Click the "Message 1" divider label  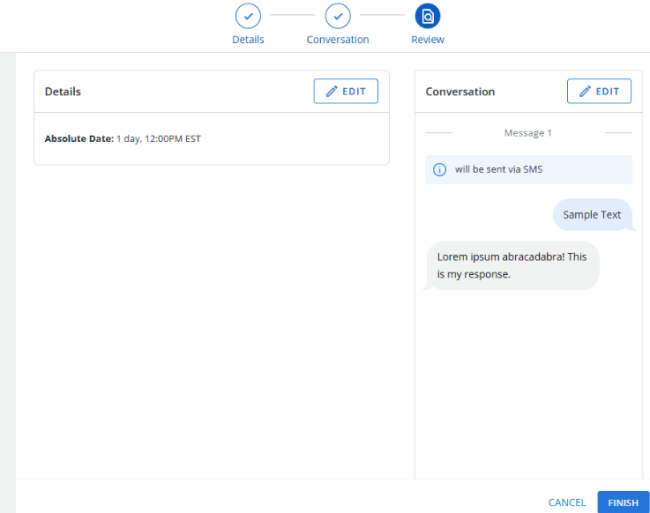pyautogui.click(x=528, y=133)
